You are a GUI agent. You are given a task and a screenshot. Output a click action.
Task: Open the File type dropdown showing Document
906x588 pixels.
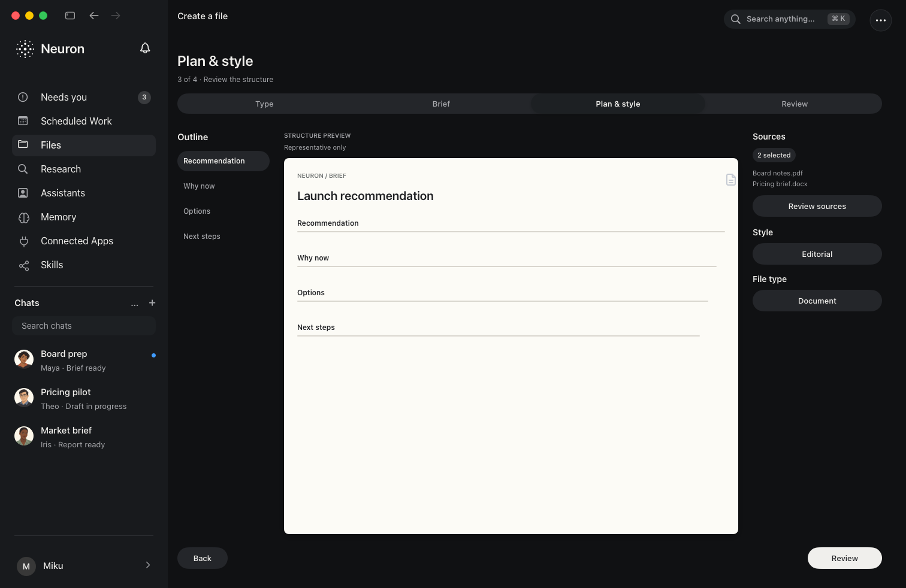(x=817, y=301)
